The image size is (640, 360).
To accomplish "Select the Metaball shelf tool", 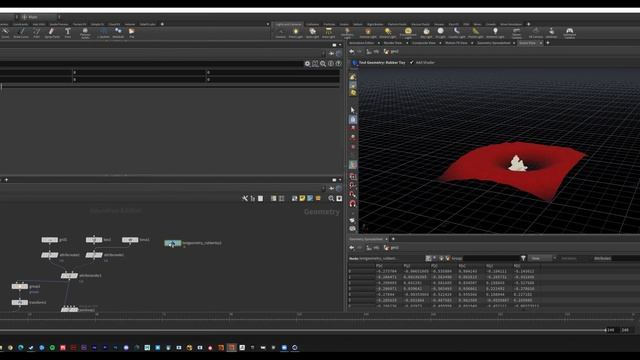I will pos(118,33).
